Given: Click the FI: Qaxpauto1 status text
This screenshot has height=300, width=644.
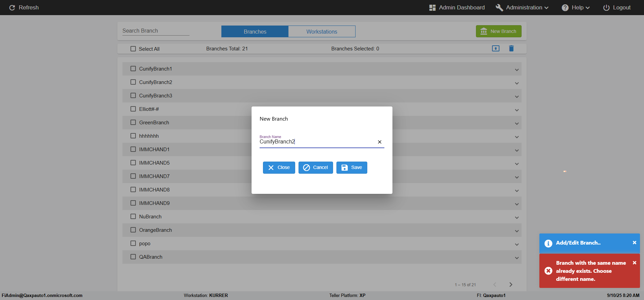Looking at the screenshot, I should [491, 295].
